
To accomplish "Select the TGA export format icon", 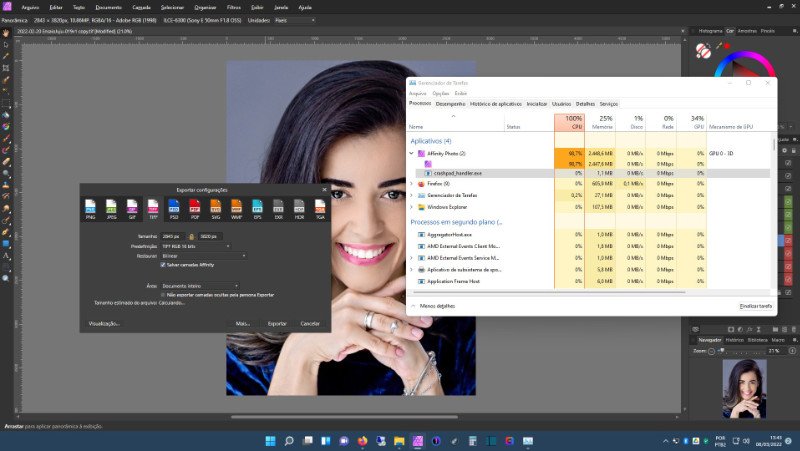I will (320, 208).
